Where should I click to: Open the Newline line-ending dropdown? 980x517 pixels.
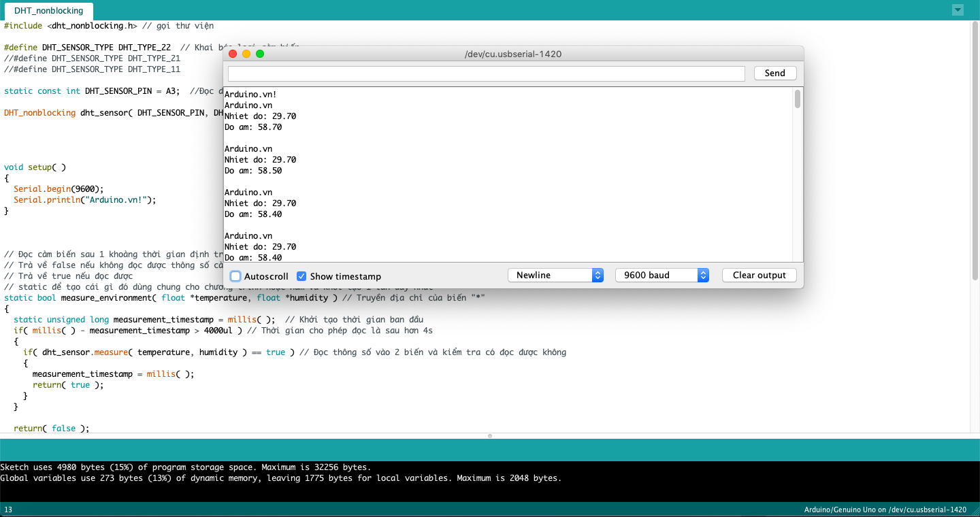pos(555,276)
